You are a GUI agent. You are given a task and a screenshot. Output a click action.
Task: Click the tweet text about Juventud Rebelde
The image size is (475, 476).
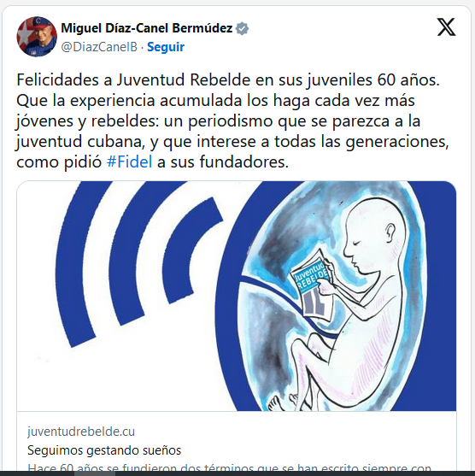click(232, 120)
